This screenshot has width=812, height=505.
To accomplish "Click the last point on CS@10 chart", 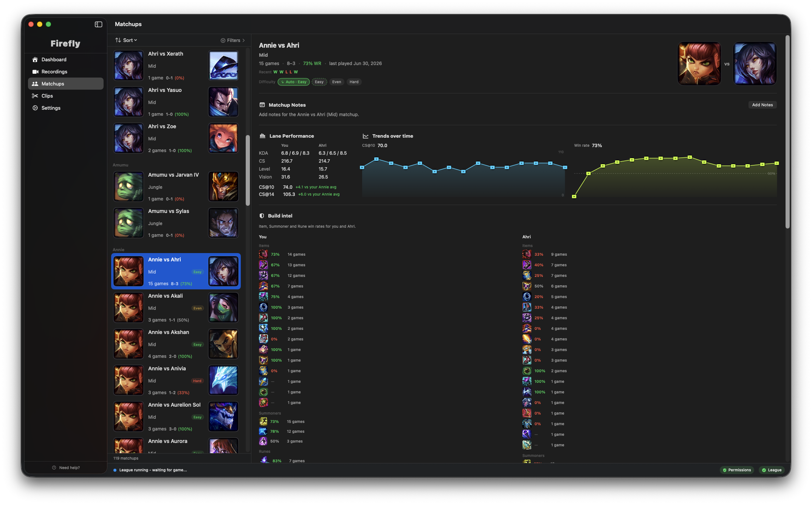I will [565, 167].
